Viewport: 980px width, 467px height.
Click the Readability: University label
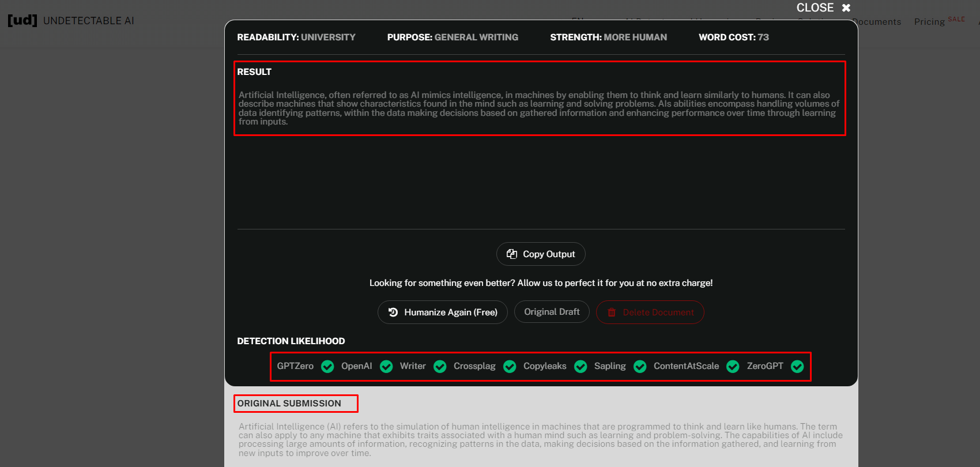pos(296,37)
